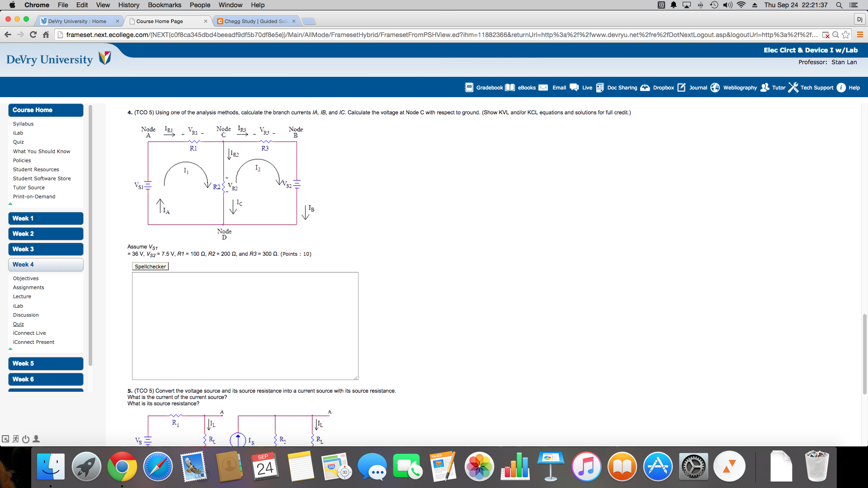Open Chrome hamburger menu

tap(860, 34)
